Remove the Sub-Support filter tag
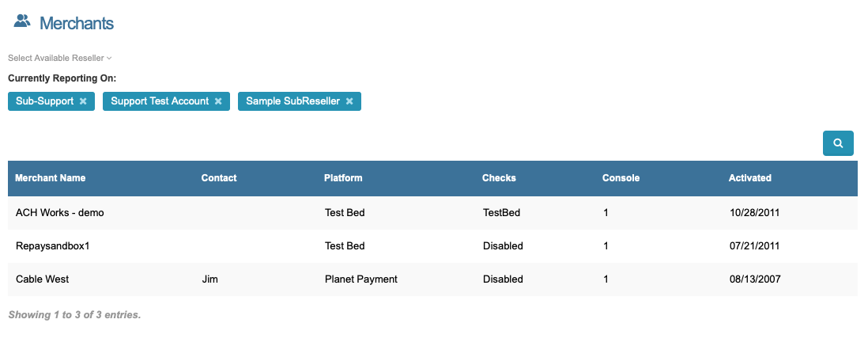The image size is (868, 342). (x=83, y=101)
